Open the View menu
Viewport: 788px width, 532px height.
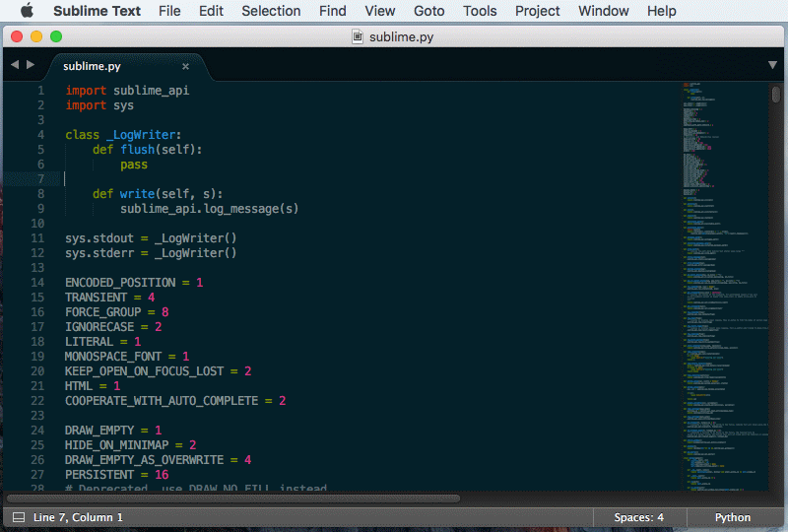tap(380, 11)
